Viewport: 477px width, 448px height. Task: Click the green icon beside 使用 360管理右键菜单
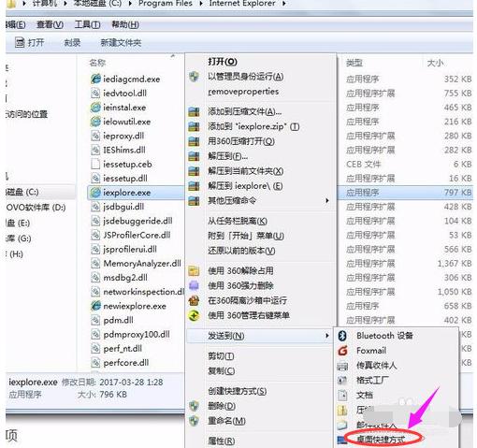[x=194, y=315]
